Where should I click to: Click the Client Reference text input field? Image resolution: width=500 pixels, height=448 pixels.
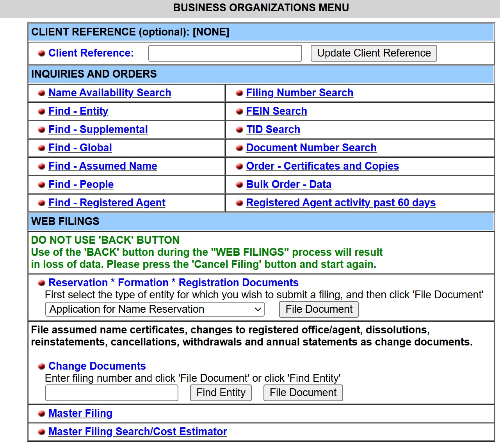(x=225, y=53)
